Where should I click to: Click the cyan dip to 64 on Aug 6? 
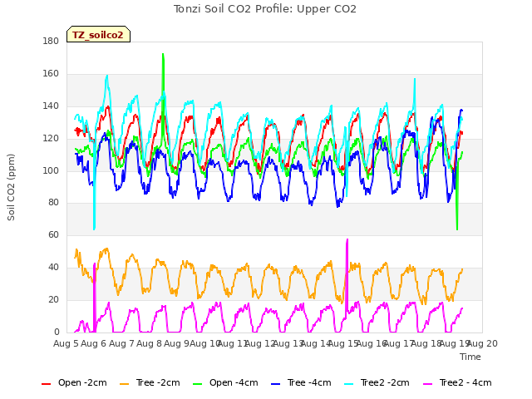pos(94,229)
